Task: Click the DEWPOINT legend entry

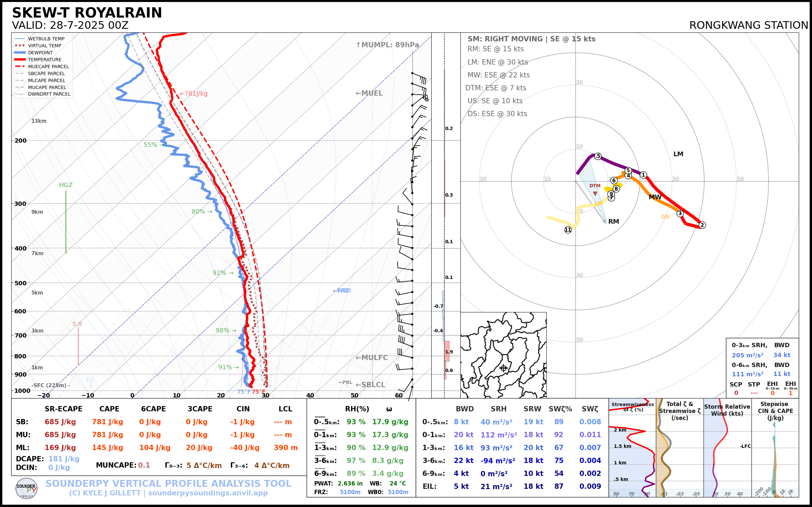Action: click(40, 53)
